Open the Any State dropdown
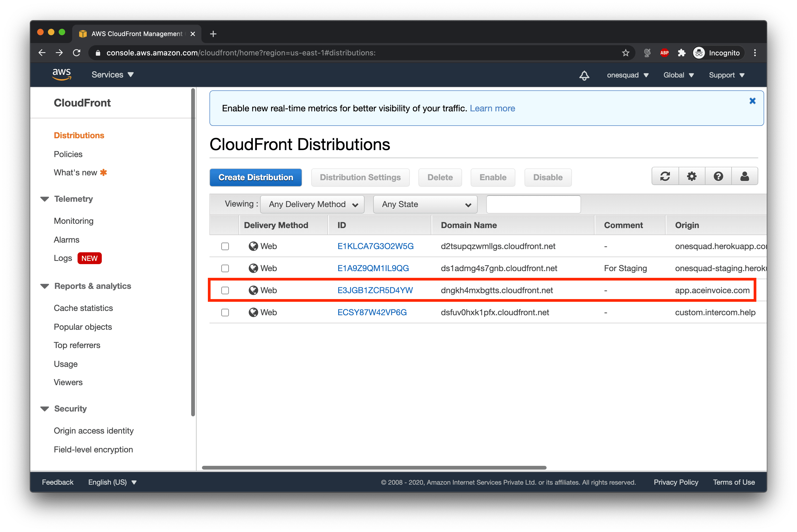Image resolution: width=797 pixels, height=532 pixels. pyautogui.click(x=425, y=204)
